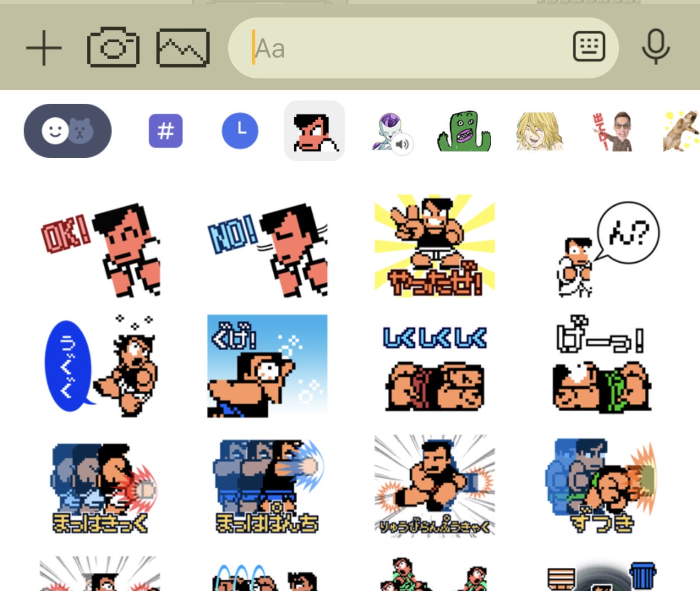Open the hashtag sticker suggestions tab
The width and height of the screenshot is (700, 591).
click(166, 131)
